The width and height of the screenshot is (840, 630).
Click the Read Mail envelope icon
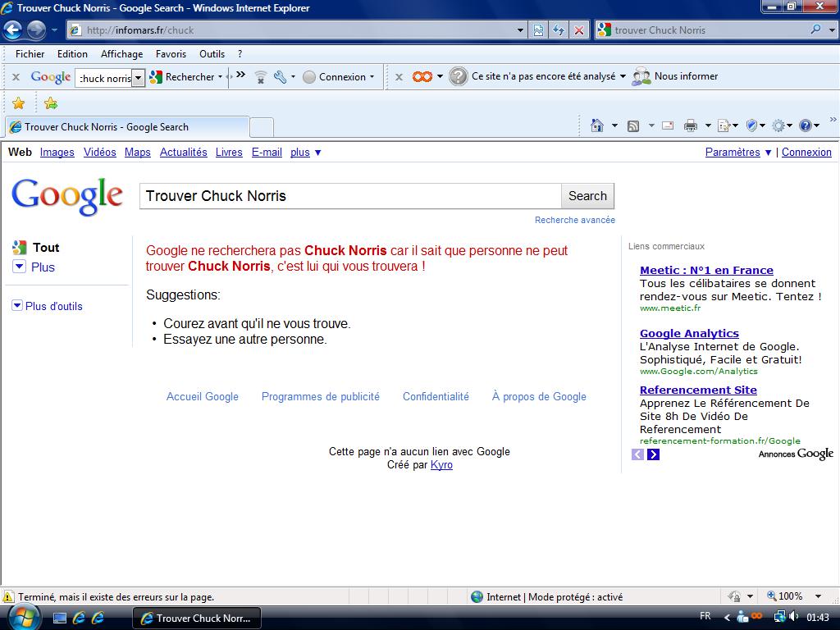point(668,126)
